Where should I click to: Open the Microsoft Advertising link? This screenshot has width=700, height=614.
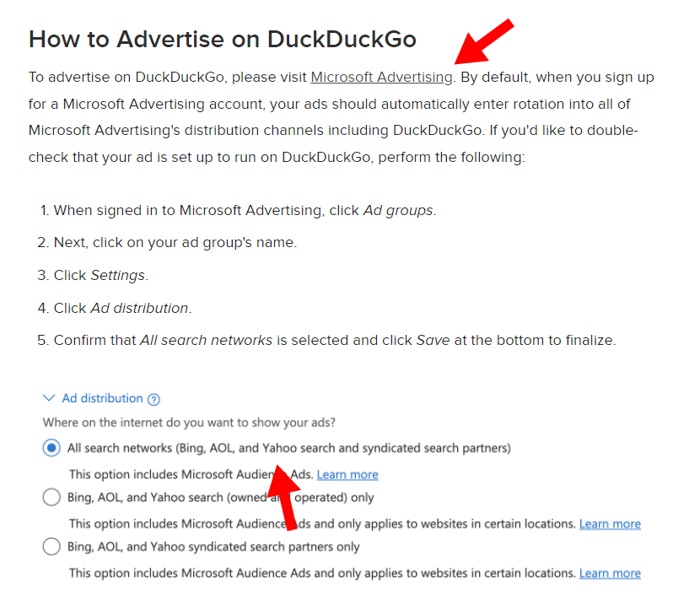pyautogui.click(x=382, y=78)
